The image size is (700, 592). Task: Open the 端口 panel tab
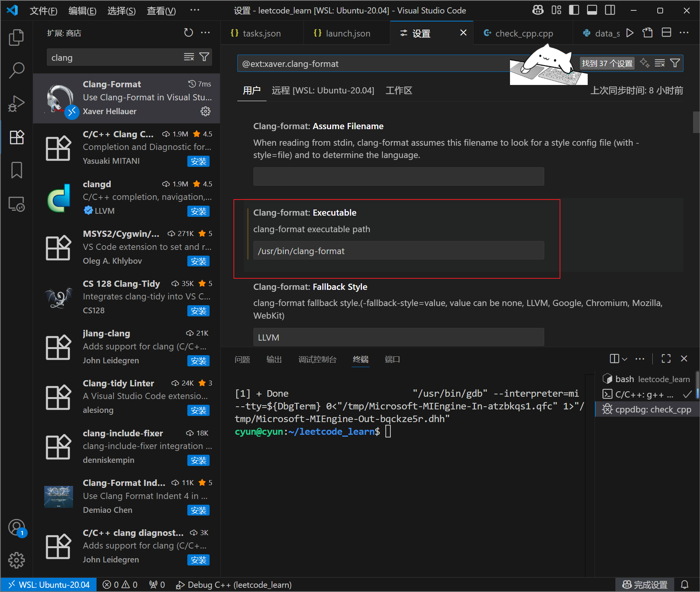coord(392,359)
